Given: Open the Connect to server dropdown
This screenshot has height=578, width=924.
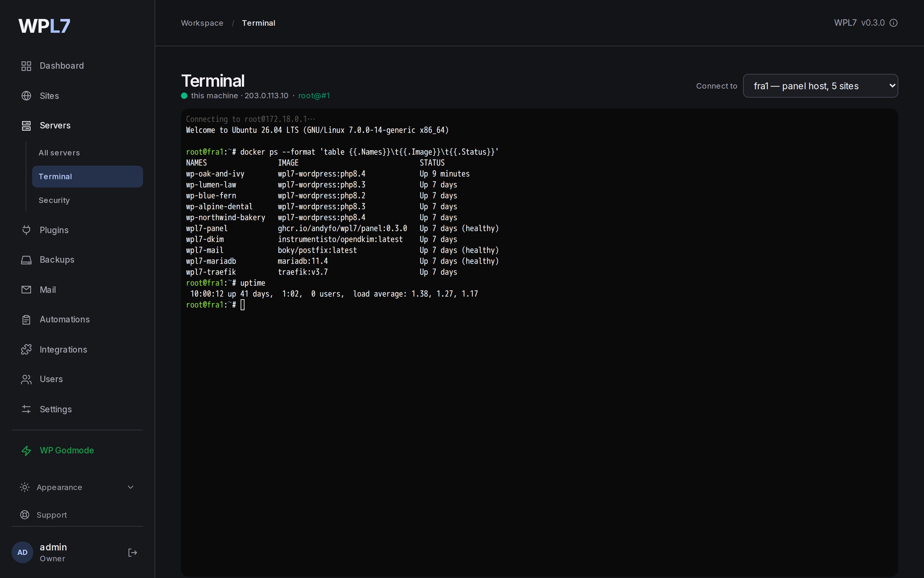Looking at the screenshot, I should pyautogui.click(x=820, y=86).
